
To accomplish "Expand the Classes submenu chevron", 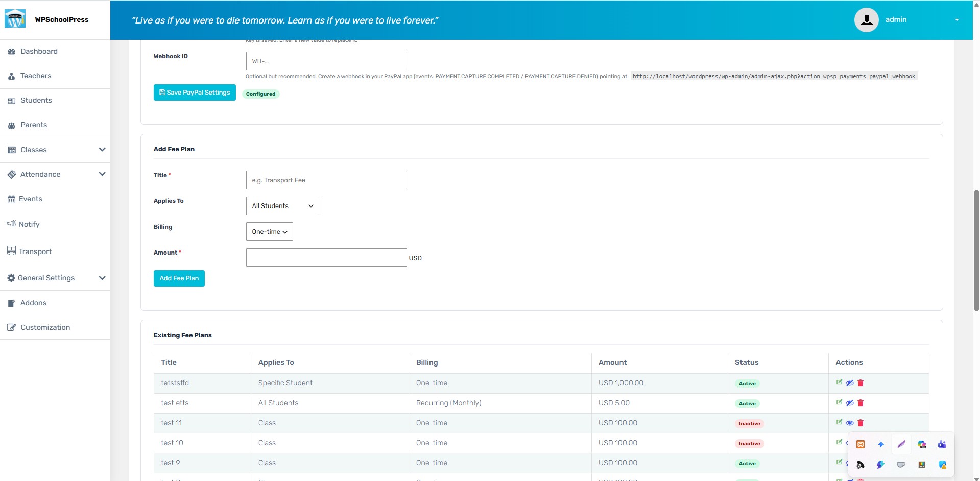I will point(102,150).
